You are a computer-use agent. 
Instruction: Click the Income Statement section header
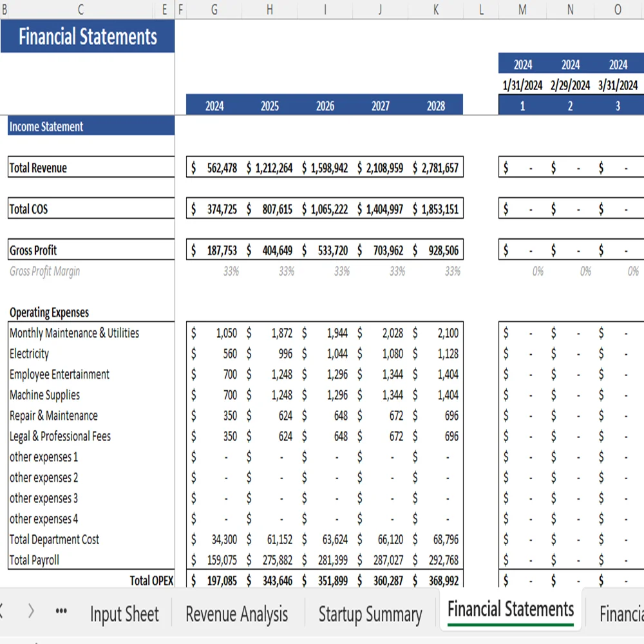91,126
